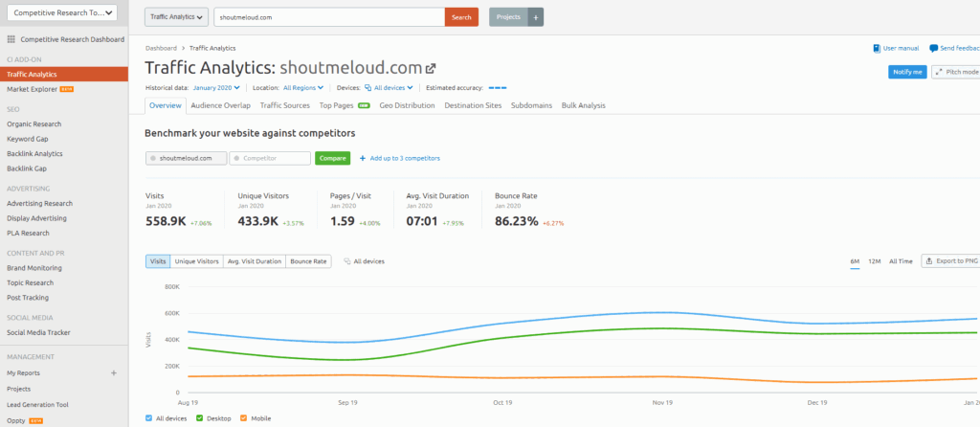Select Avg. Visit Duration chart metric

pyautogui.click(x=255, y=261)
